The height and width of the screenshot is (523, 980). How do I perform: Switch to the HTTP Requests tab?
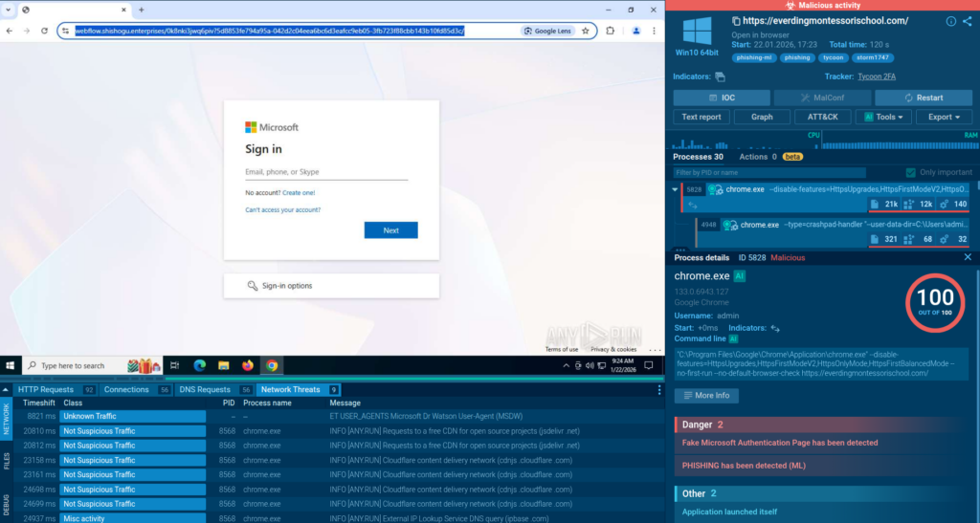(45, 390)
